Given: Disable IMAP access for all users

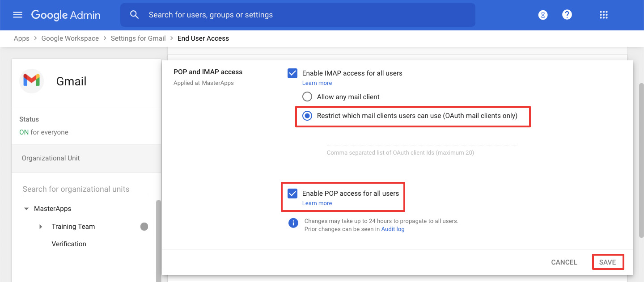Looking at the screenshot, I should [292, 73].
